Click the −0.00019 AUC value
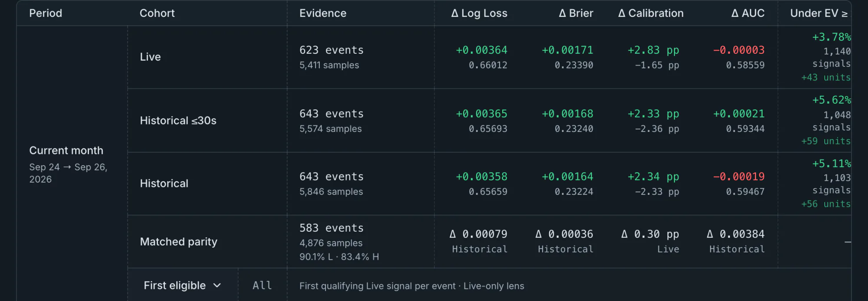 739,177
